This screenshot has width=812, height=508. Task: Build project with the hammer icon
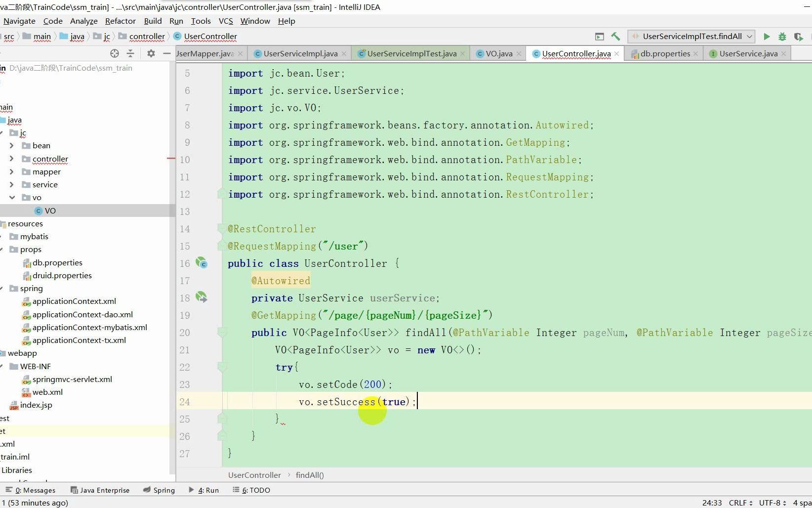point(615,37)
